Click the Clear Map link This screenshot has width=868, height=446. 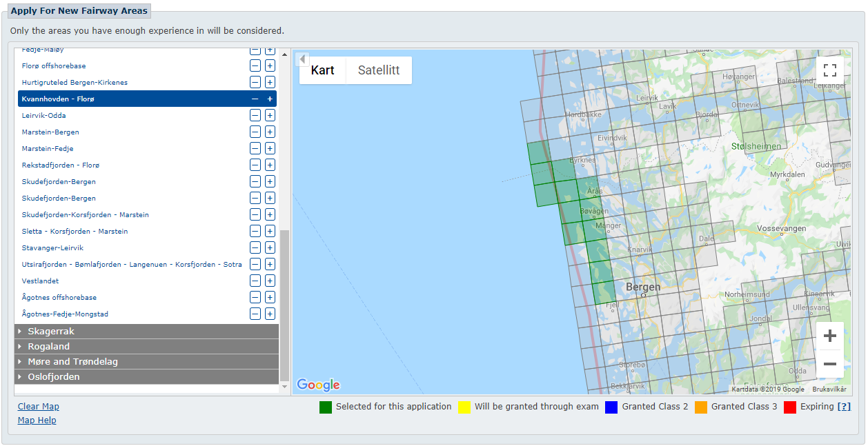(39, 407)
